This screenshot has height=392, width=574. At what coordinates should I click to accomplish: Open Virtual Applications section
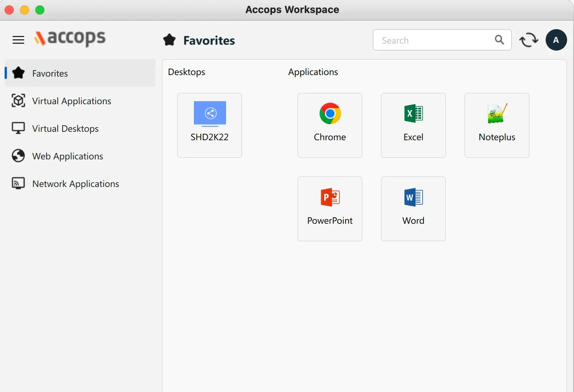tap(80, 101)
